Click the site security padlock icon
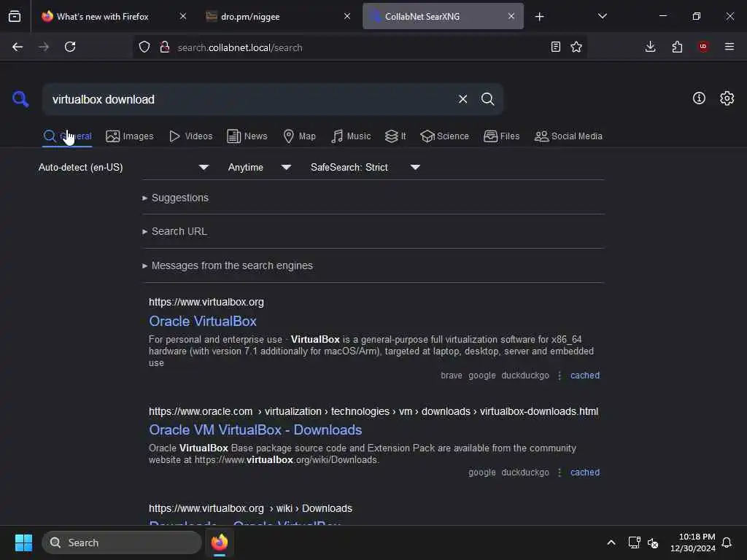Screen dimensions: 747x560 click(165, 47)
